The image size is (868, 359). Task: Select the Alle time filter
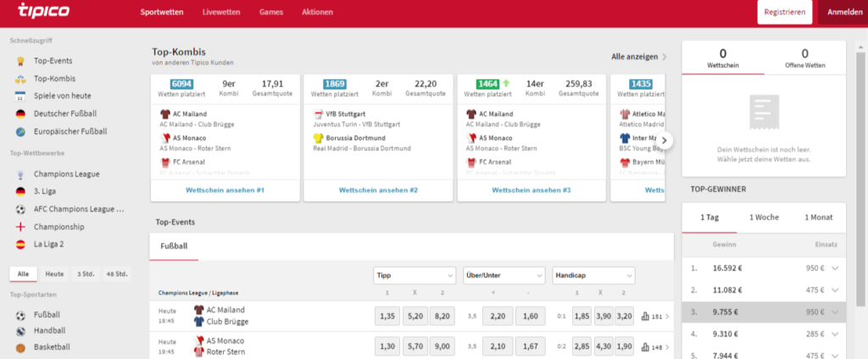point(23,273)
